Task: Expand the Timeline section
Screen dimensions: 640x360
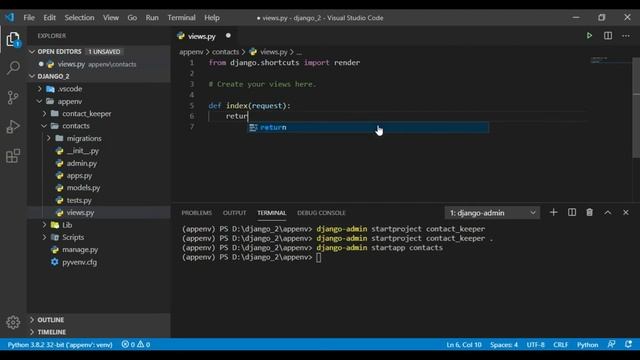Action: [x=99, y=332]
